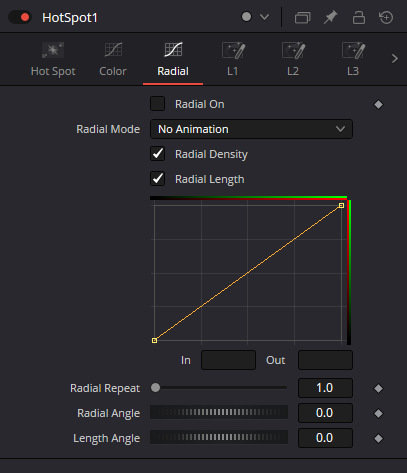
Task: Click the In value field
Action: 228,360
